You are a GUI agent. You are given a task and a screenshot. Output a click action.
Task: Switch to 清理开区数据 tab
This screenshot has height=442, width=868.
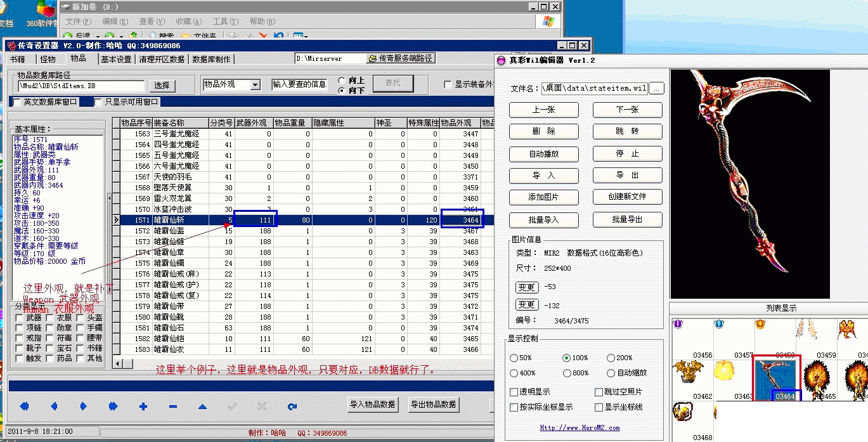[162, 59]
